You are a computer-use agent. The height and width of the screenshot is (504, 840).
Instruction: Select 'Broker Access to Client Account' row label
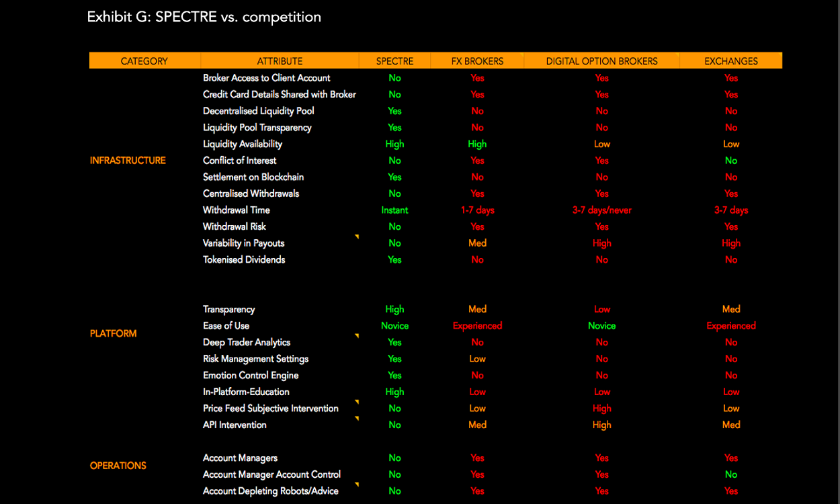[x=267, y=78]
